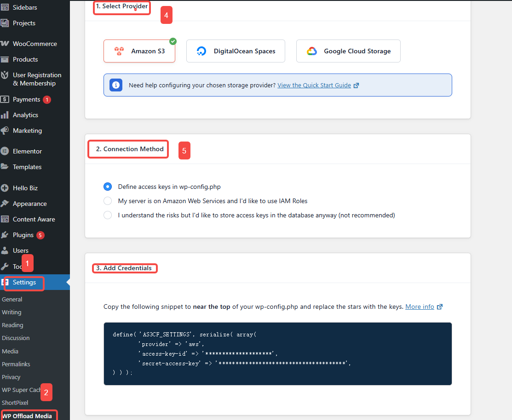The height and width of the screenshot is (420, 512).
Task: Open the Permalinks settings page
Action: [x=16, y=364]
